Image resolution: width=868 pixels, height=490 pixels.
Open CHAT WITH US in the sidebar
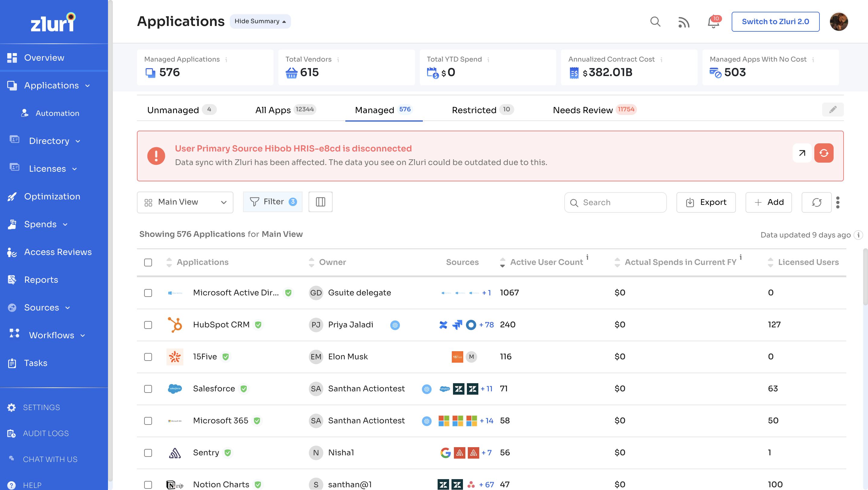(50, 459)
